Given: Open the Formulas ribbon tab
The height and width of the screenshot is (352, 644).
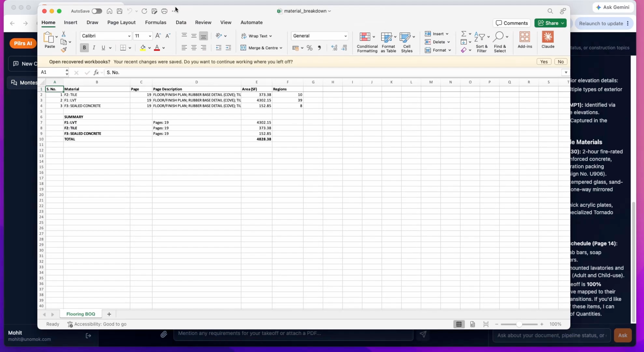Looking at the screenshot, I should (156, 22).
